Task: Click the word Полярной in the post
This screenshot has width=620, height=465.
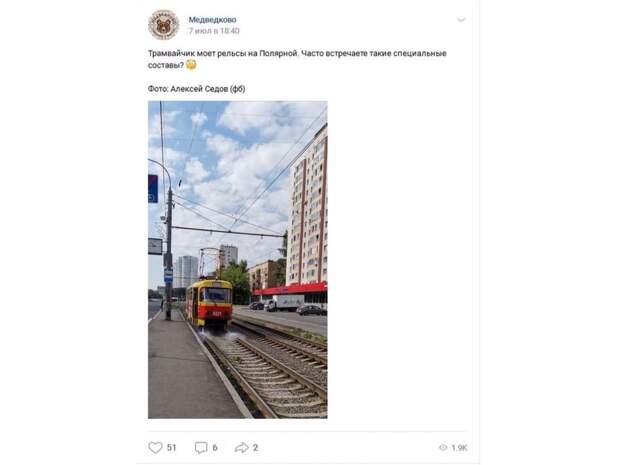Action: pyautogui.click(x=278, y=53)
